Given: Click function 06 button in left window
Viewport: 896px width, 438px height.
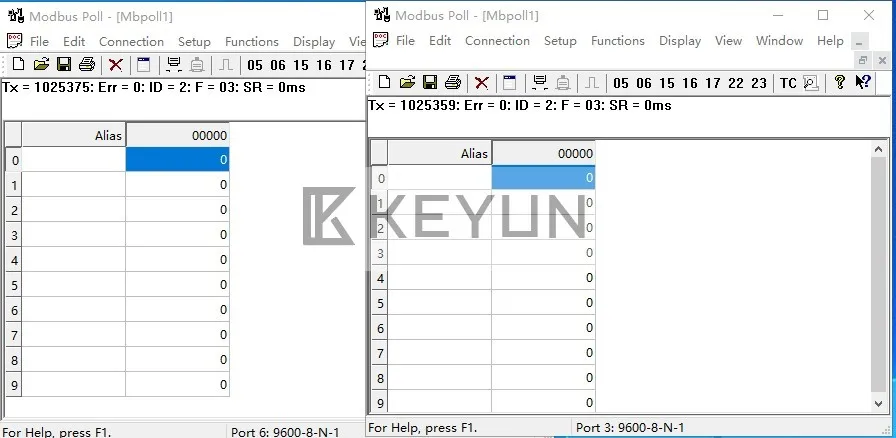Looking at the screenshot, I should tap(278, 65).
